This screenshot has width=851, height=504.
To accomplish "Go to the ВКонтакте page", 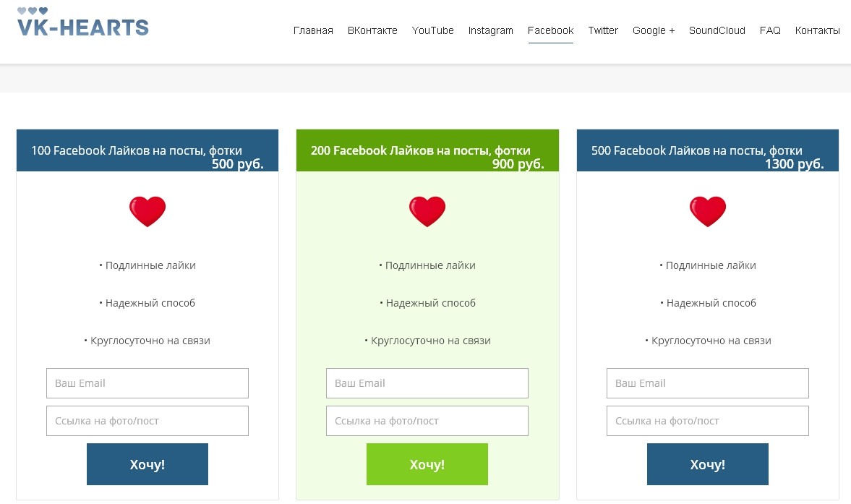I will (x=372, y=30).
